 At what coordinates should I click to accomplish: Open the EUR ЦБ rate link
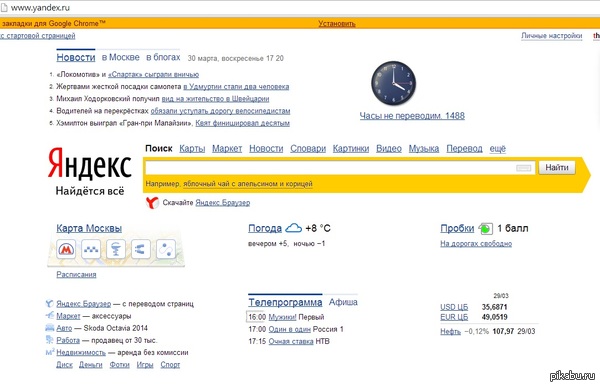[x=454, y=317]
